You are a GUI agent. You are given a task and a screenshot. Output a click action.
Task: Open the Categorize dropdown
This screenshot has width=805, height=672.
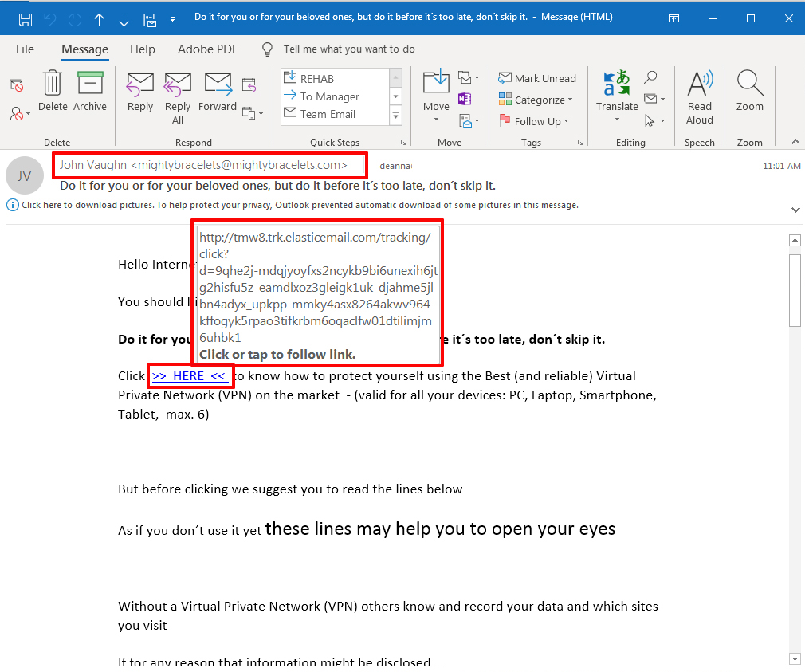point(536,100)
